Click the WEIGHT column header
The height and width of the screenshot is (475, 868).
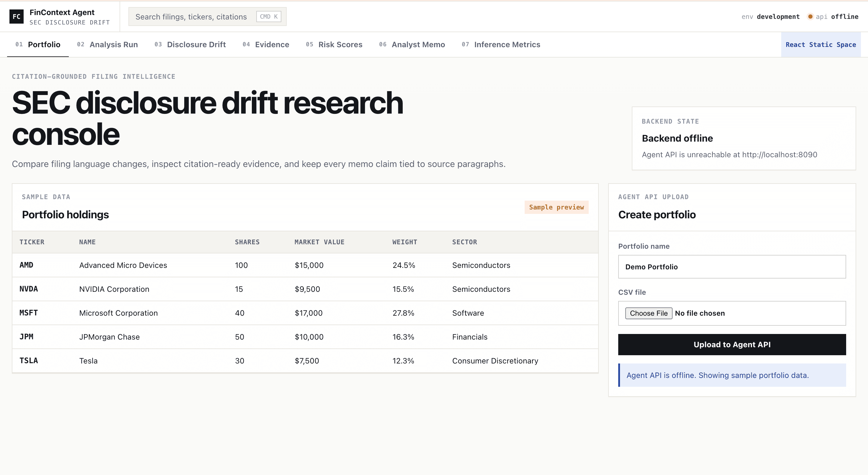pyautogui.click(x=404, y=242)
